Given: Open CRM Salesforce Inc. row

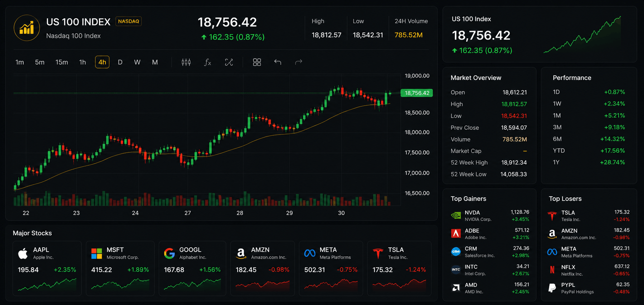Looking at the screenshot, I should 490,252.
